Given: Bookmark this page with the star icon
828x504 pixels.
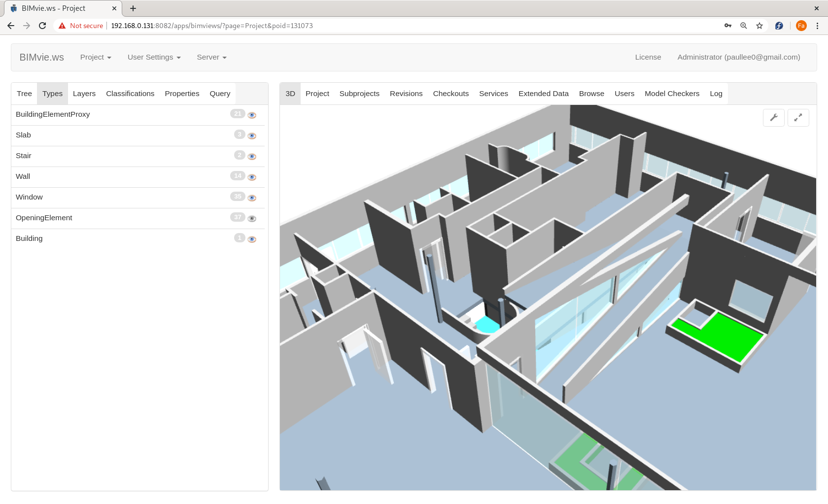Looking at the screenshot, I should [759, 26].
